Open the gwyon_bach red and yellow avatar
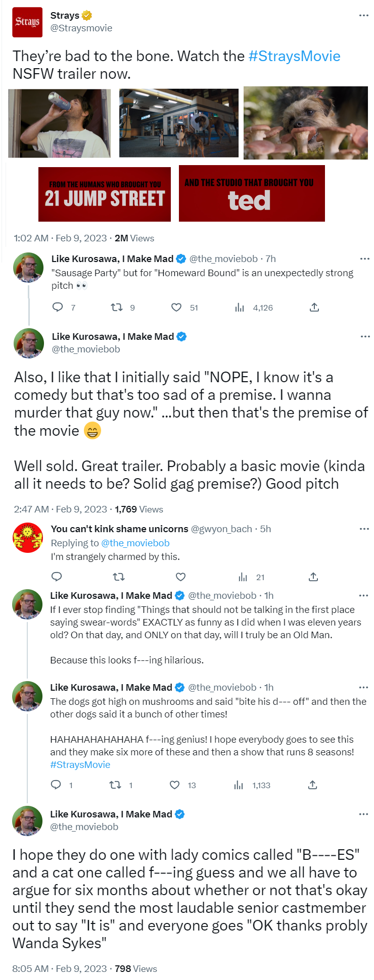 pos(28,538)
